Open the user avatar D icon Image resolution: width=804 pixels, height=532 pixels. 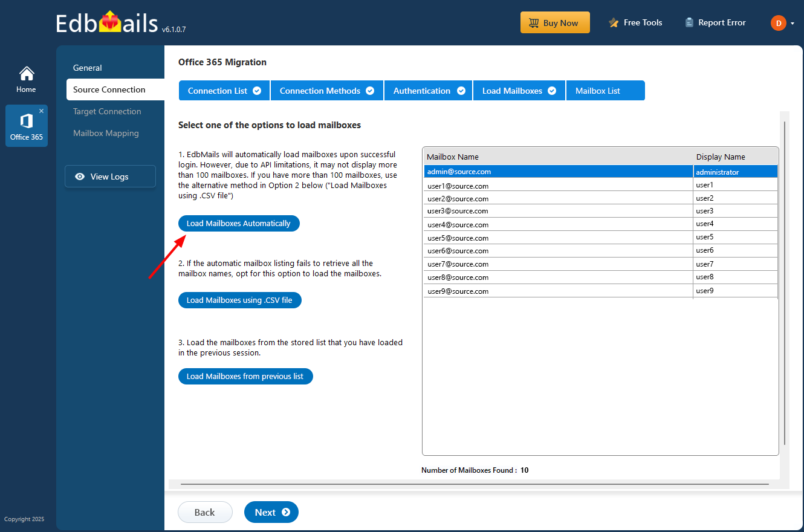point(779,23)
